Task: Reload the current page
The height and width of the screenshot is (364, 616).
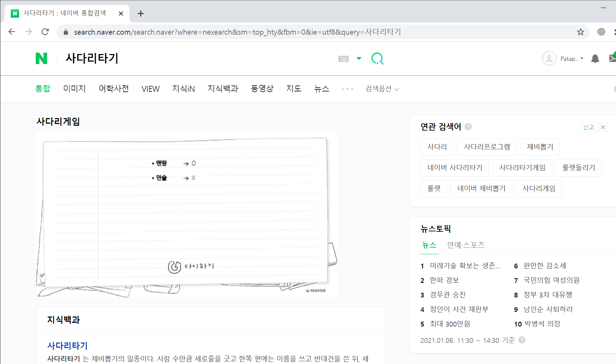Action: tap(45, 32)
